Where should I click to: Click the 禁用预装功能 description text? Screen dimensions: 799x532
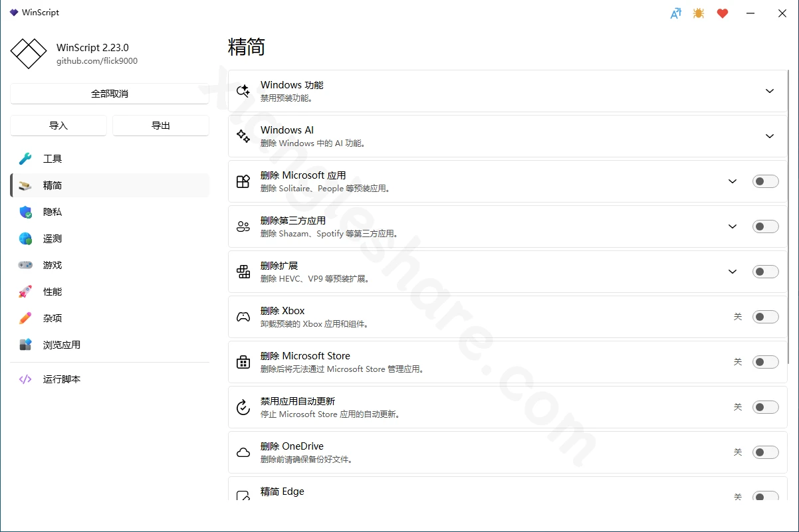[286, 98]
